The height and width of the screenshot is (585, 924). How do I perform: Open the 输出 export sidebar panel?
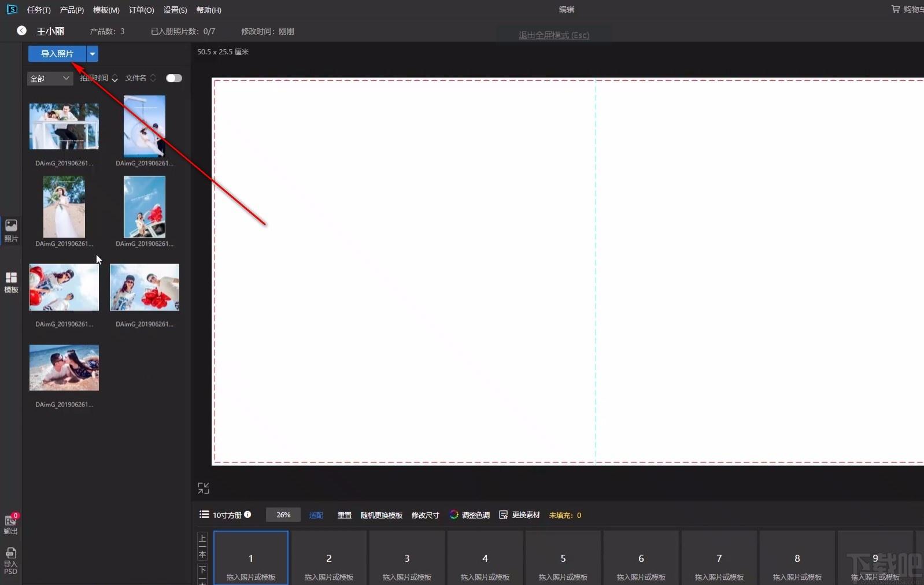tap(11, 524)
